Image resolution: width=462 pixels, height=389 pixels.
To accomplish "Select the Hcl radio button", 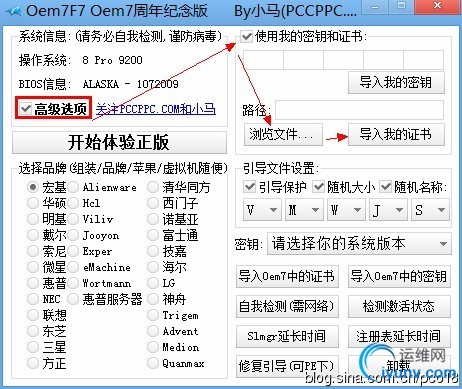I will click(x=73, y=203).
